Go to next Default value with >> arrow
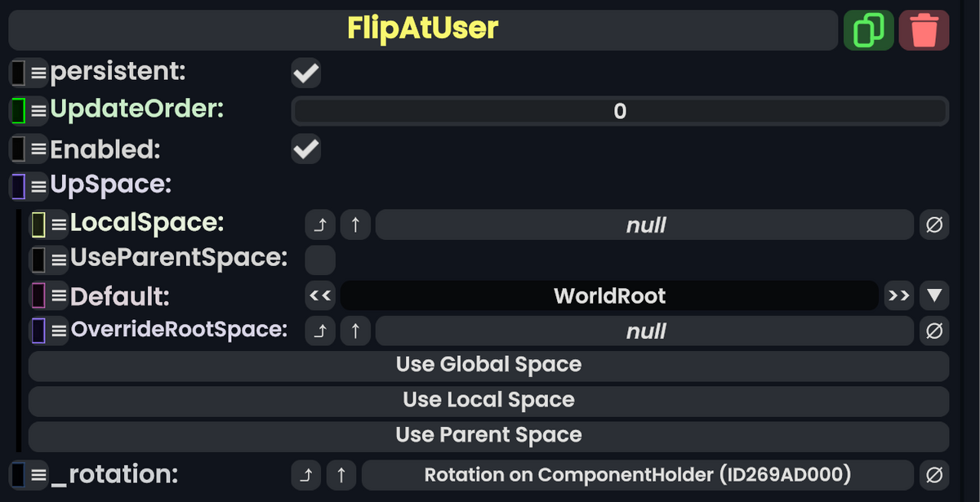 pos(898,295)
